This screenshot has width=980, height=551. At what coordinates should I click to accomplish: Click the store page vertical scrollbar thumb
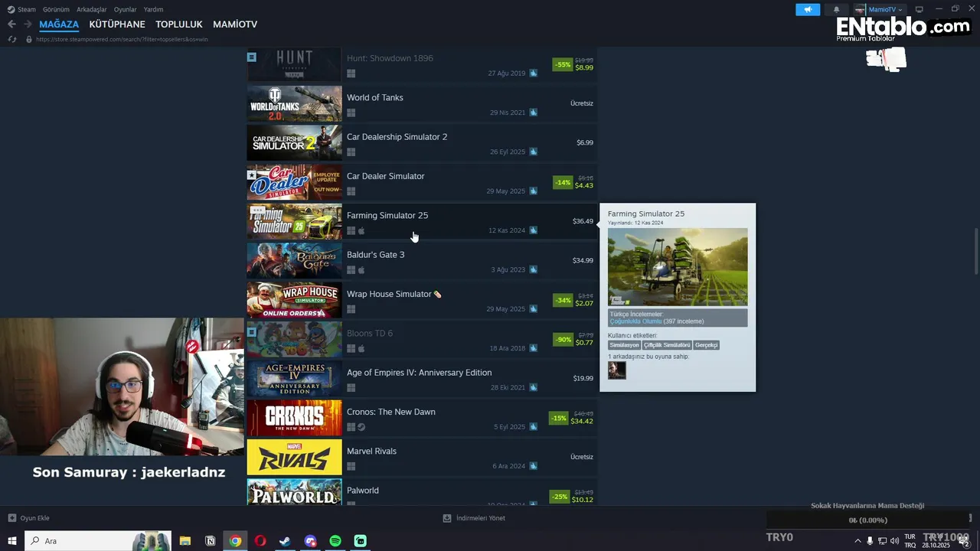(976, 251)
